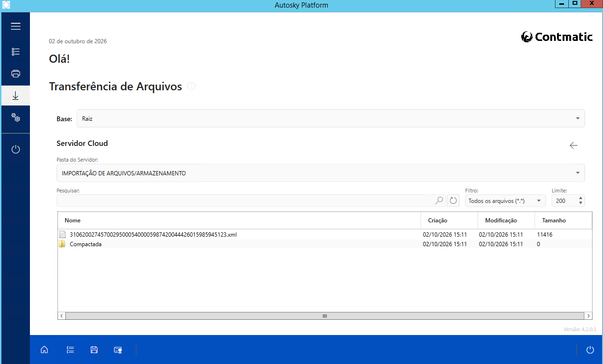The height and width of the screenshot is (364, 603).
Task: Open the settings gears sidebar icon
Action: pyautogui.click(x=16, y=117)
